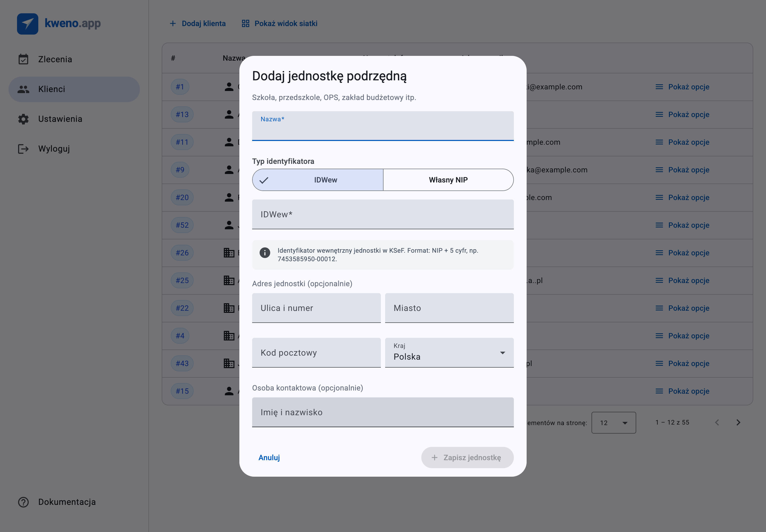This screenshot has height=532, width=766.
Task: Show options for client #25
Action: click(682, 280)
